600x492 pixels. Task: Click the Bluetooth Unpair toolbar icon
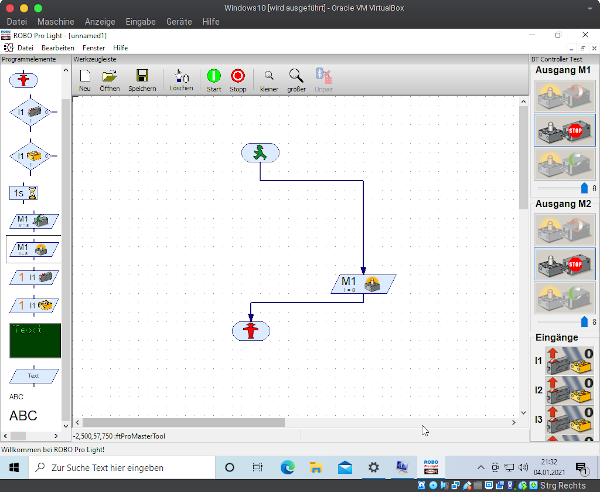point(324,80)
